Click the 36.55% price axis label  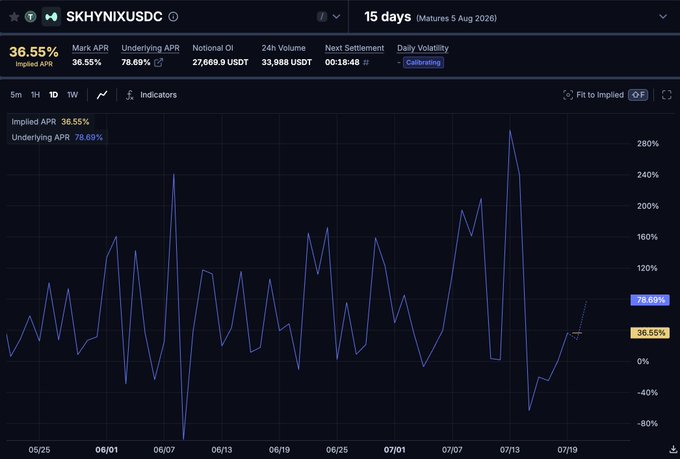[650, 333]
